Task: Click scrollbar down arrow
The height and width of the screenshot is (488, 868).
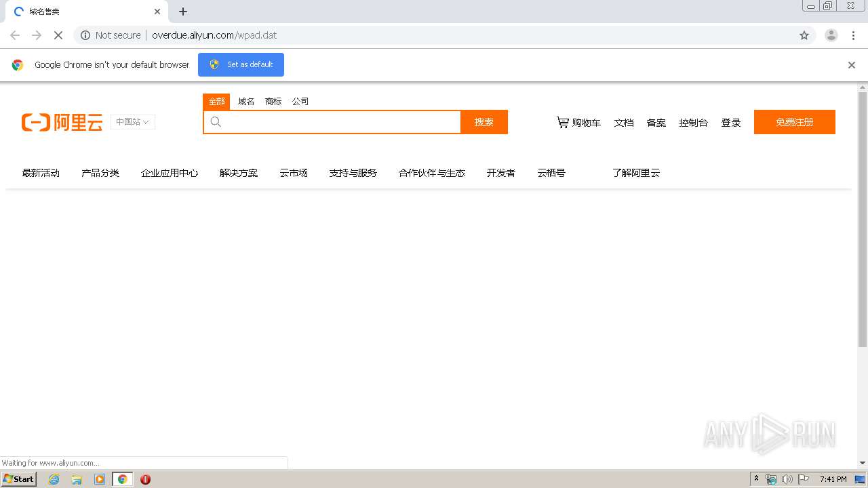Action: 863,463
